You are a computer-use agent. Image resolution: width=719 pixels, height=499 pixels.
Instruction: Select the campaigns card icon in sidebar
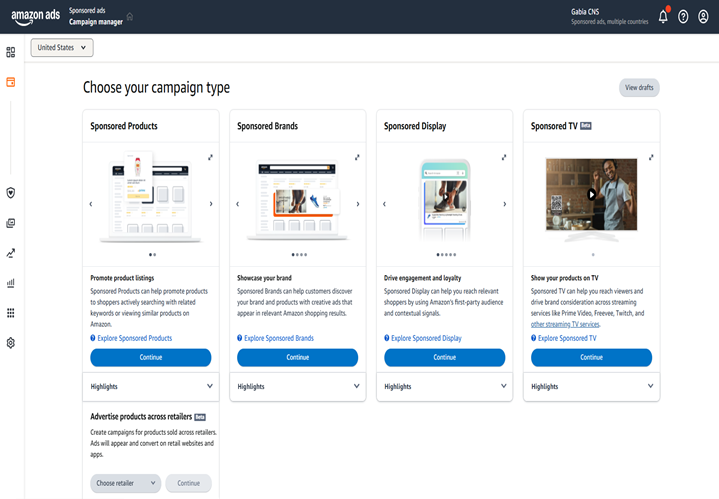(x=11, y=82)
